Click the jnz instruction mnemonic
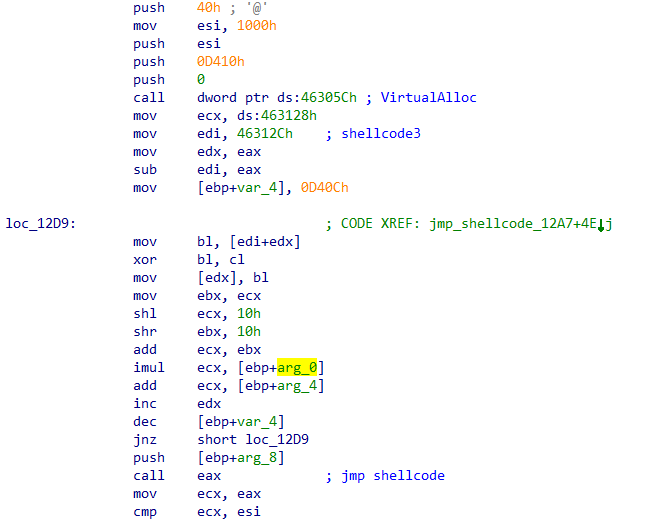The width and height of the screenshot is (645, 522). pos(145,440)
